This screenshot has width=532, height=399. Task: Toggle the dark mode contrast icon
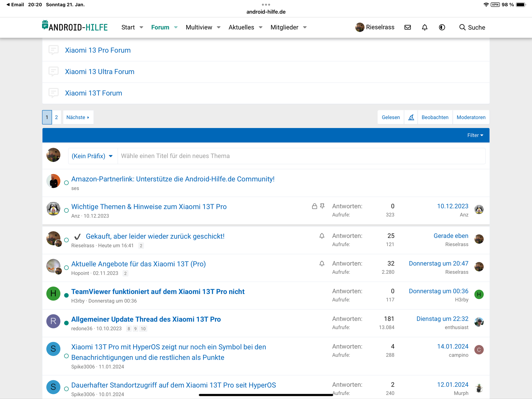442,27
